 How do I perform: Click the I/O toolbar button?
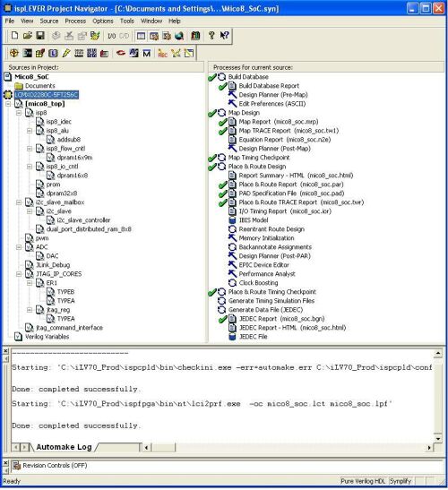click(112, 36)
